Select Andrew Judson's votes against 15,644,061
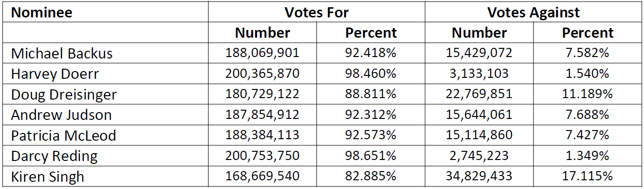The image size is (644, 189). click(x=479, y=115)
